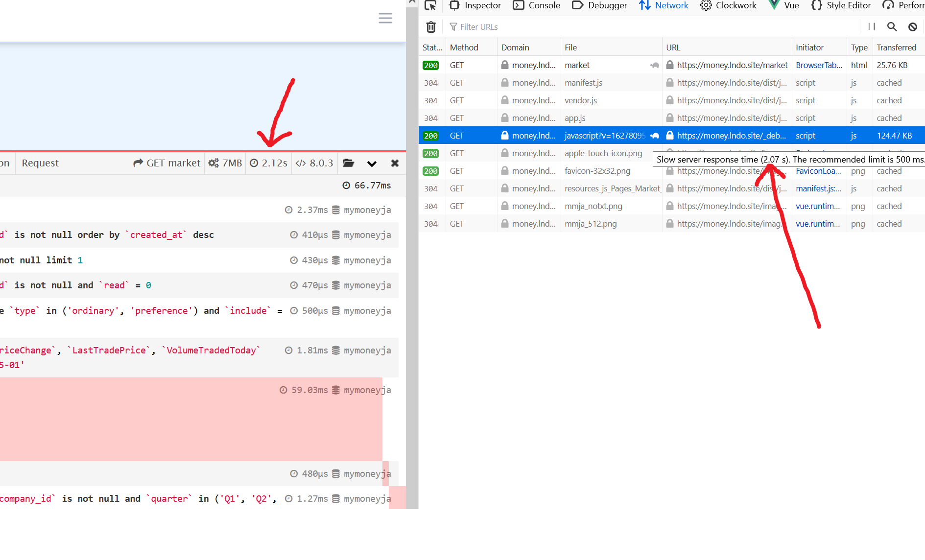Open the hamburger menu at top left area
Viewport: 925px width, 560px height.
coord(385,18)
